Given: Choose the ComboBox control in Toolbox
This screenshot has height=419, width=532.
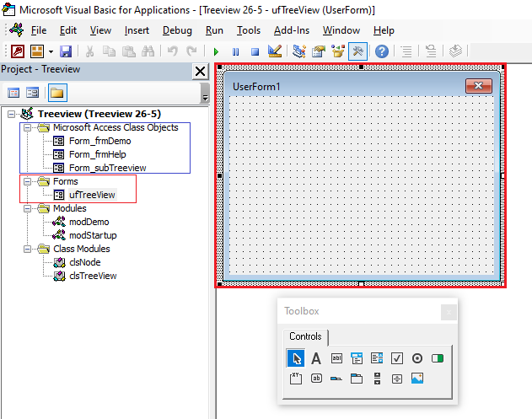Looking at the screenshot, I should coord(357,358).
